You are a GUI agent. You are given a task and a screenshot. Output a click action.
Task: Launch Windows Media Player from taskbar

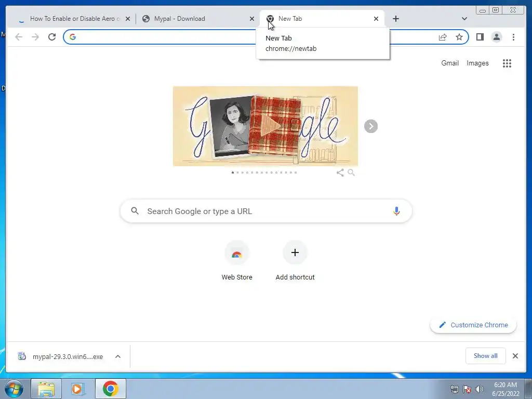tap(77, 389)
